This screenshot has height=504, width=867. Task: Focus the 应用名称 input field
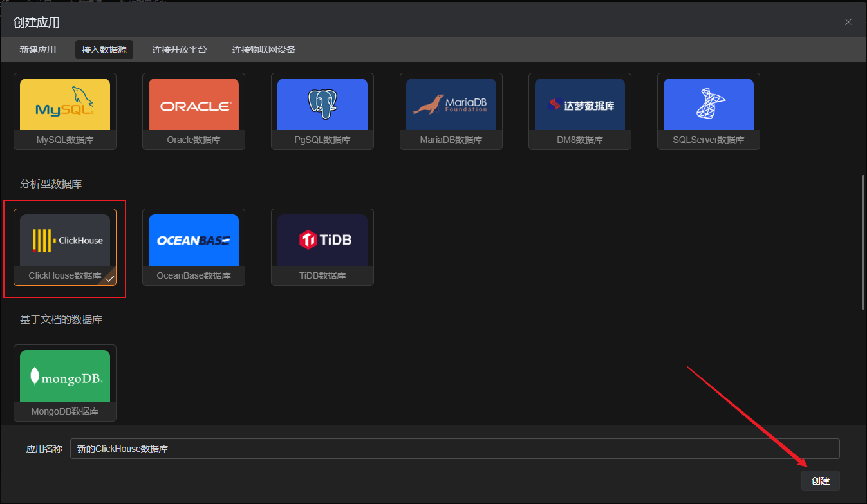tap(455, 449)
